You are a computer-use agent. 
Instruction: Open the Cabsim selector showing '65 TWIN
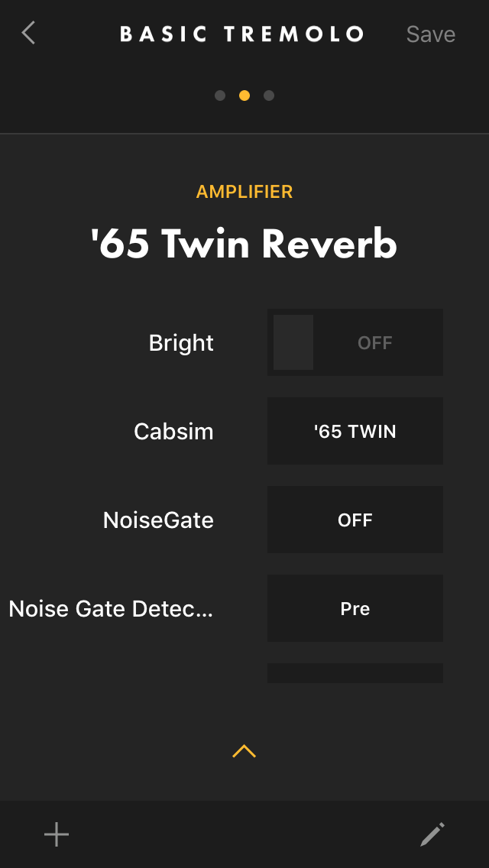355,431
